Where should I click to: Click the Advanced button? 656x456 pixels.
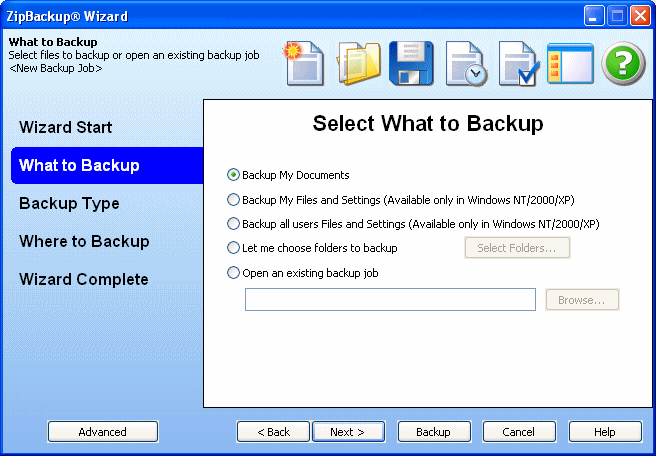[103, 432]
